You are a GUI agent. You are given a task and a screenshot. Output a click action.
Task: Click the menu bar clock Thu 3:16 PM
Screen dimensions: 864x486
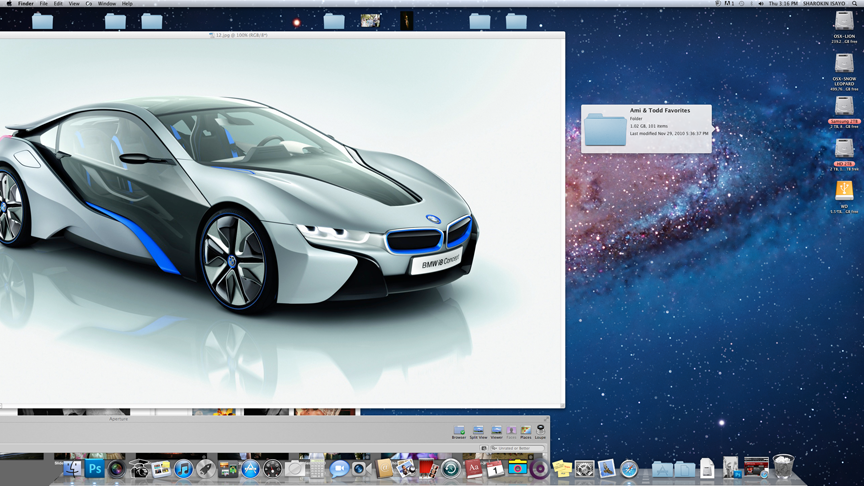coord(783,3)
